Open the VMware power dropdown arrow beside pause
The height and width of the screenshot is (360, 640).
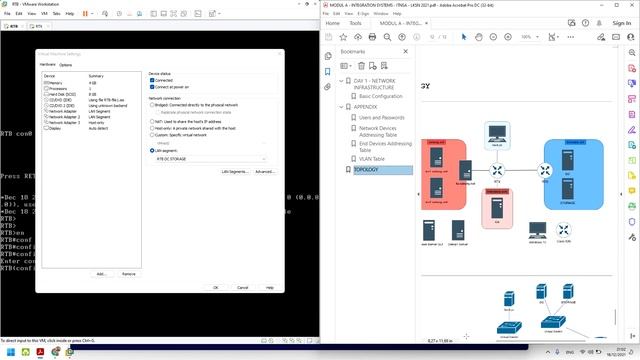[x=92, y=14]
